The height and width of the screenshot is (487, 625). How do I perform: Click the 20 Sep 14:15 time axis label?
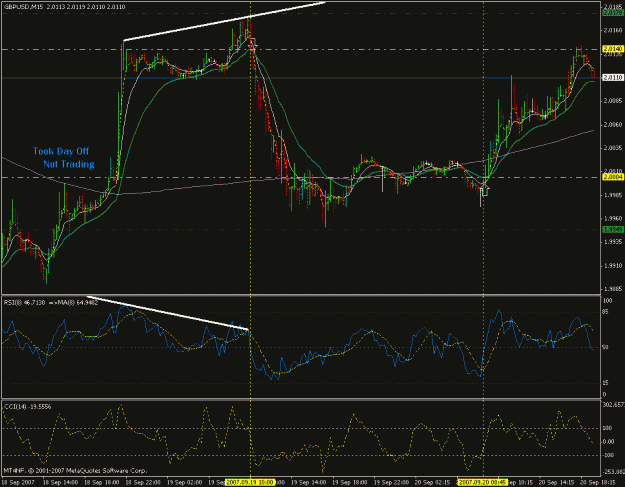557,482
